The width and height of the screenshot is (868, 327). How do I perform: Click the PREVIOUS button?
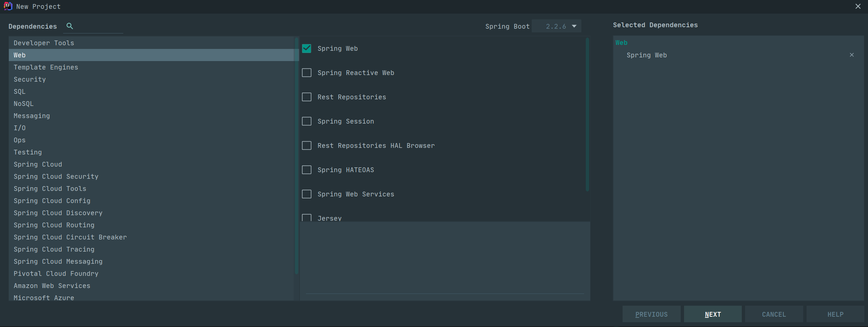(651, 314)
